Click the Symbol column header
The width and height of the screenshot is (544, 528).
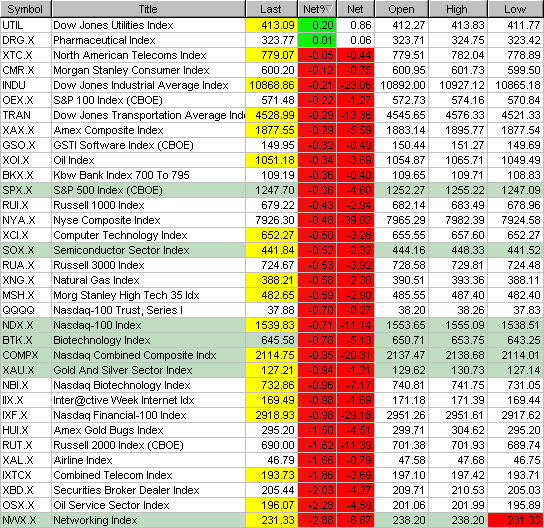click(x=25, y=9)
